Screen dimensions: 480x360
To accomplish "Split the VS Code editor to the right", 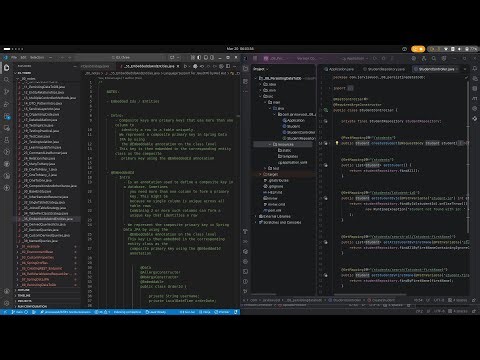I will (228, 66).
